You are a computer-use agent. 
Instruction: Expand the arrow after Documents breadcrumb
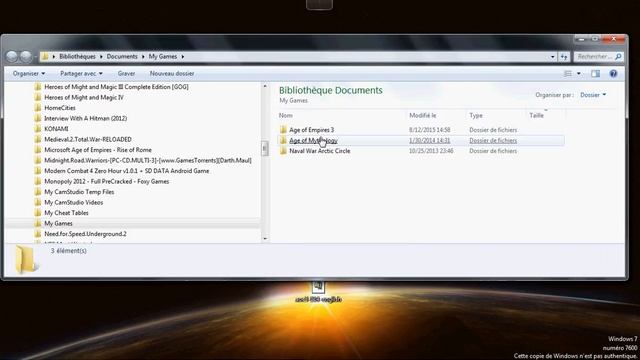tap(143, 56)
